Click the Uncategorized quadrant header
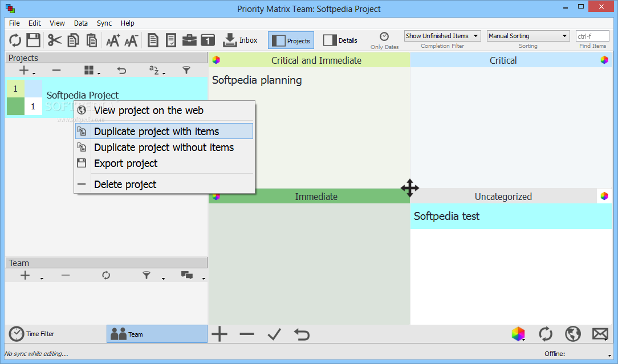This screenshot has height=364, width=618. click(x=503, y=197)
